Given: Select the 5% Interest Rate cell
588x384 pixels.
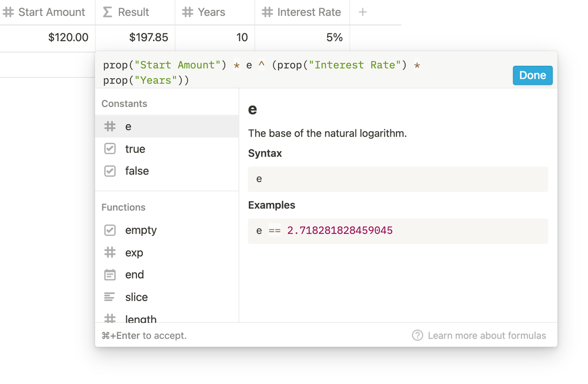Looking at the screenshot, I should tap(302, 38).
